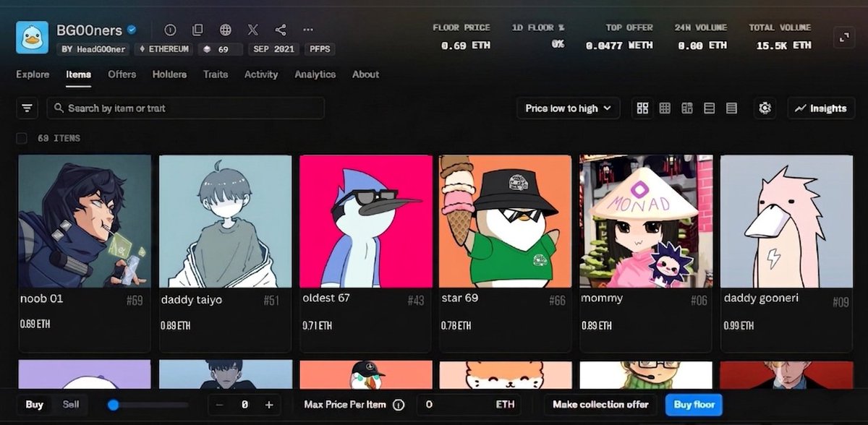Screen dimensions: 868x425
Task: Decrease item quantity with minus button
Action: [219, 405]
